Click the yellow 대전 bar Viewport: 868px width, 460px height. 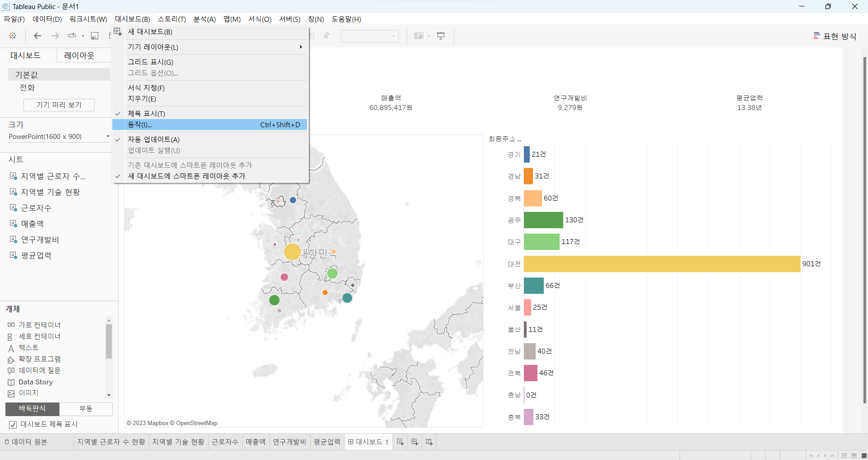click(662, 264)
